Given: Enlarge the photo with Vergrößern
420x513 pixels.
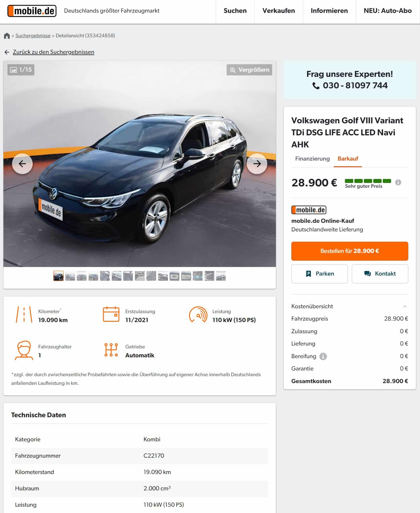Looking at the screenshot, I should (249, 70).
